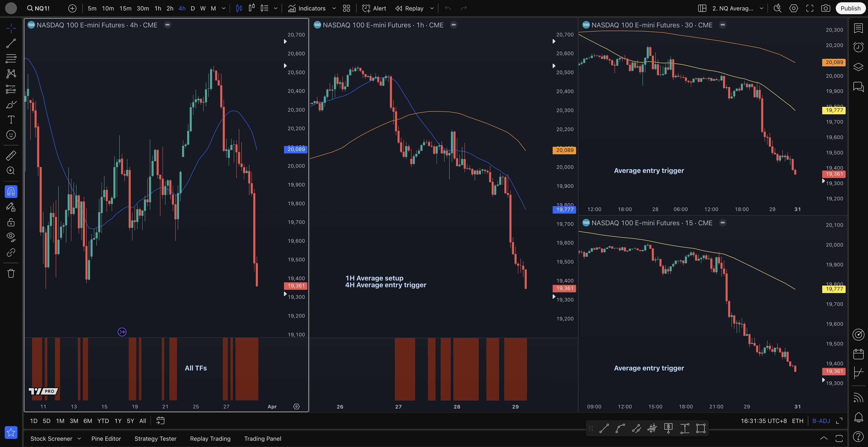Open the Alert creation dialog
The width and height of the screenshot is (868, 447).
pyautogui.click(x=374, y=8)
